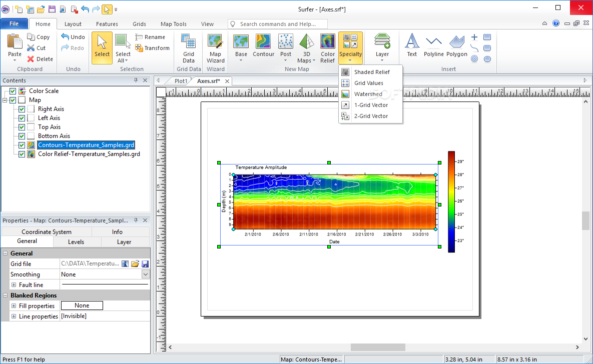This screenshot has height=364, width=593.
Task: Toggle Map visibility checkbox
Action: coord(13,100)
